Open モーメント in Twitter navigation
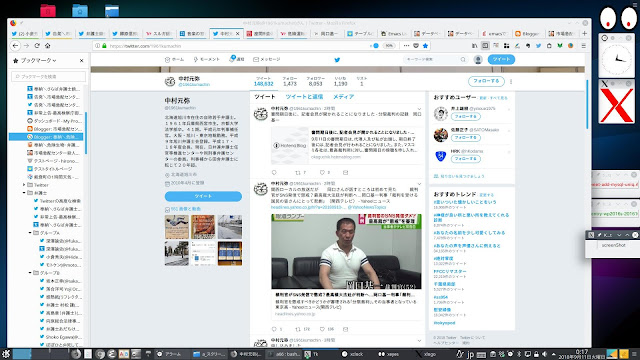640x360 pixels. coord(207,60)
